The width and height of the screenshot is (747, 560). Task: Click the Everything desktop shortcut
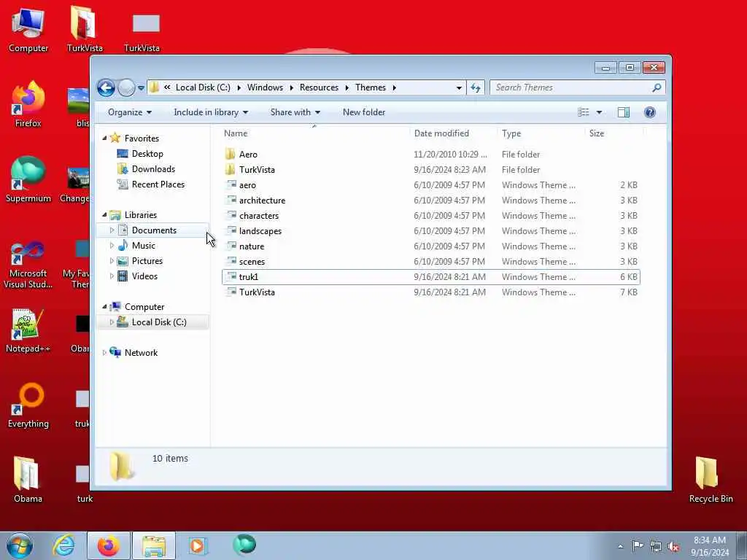coord(28,405)
